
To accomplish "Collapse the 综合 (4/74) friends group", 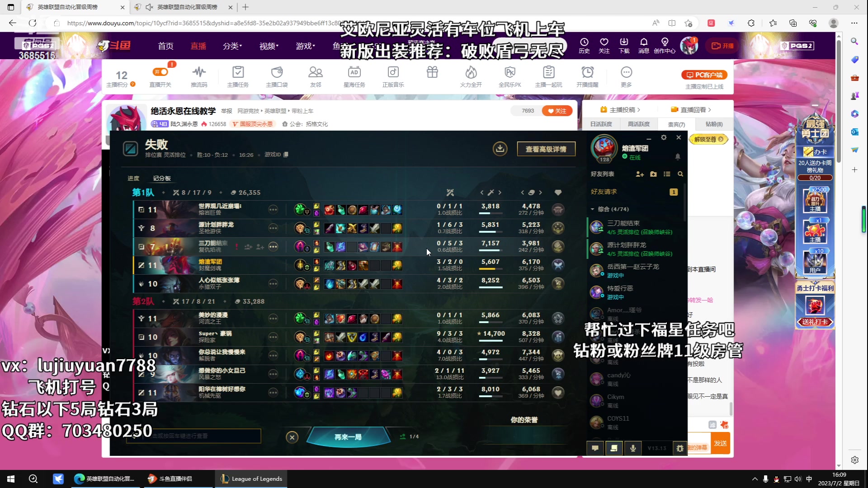I will [593, 209].
